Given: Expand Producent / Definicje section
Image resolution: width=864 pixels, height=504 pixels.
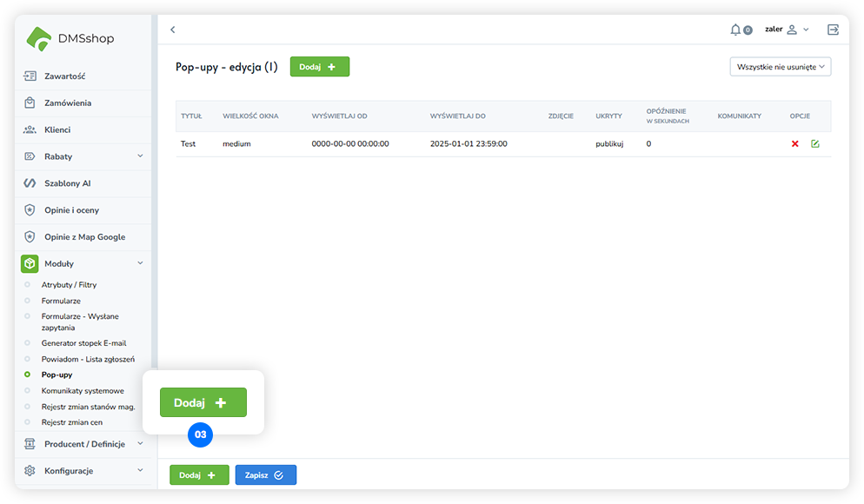Looking at the screenshot, I should 140,444.
